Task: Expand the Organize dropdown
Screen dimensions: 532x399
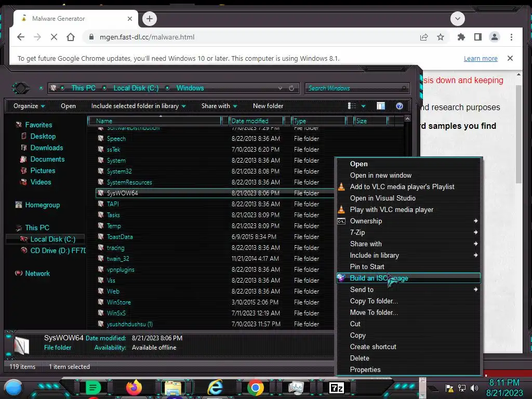Action: click(x=29, y=106)
